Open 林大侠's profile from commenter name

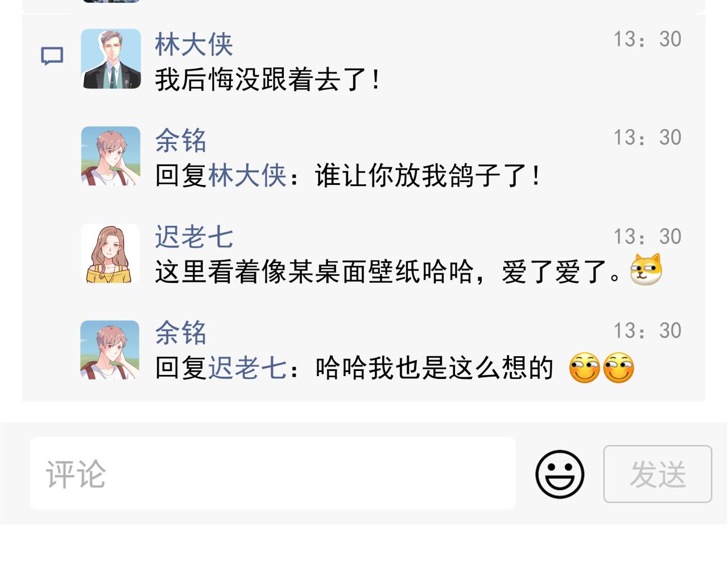(x=194, y=44)
